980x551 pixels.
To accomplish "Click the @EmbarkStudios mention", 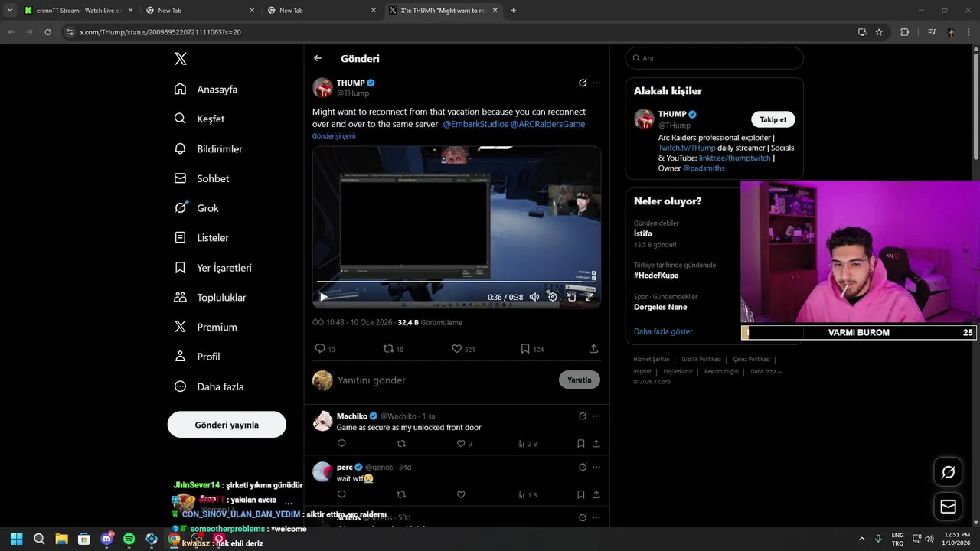I will point(475,124).
